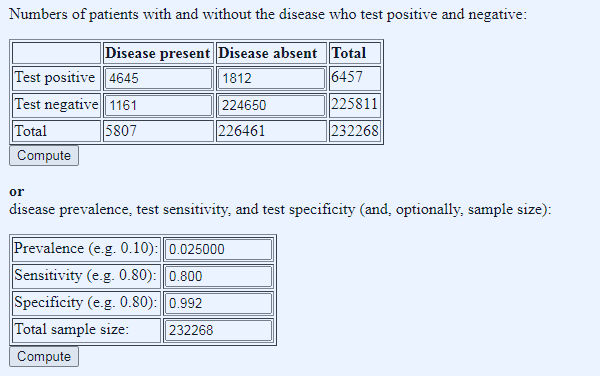600x376 pixels.
Task: Click the Sensitivity input field
Action: (x=218, y=276)
